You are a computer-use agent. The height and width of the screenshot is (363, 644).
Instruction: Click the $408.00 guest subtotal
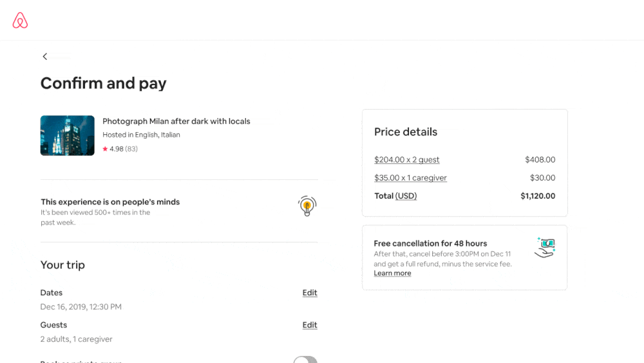(540, 159)
